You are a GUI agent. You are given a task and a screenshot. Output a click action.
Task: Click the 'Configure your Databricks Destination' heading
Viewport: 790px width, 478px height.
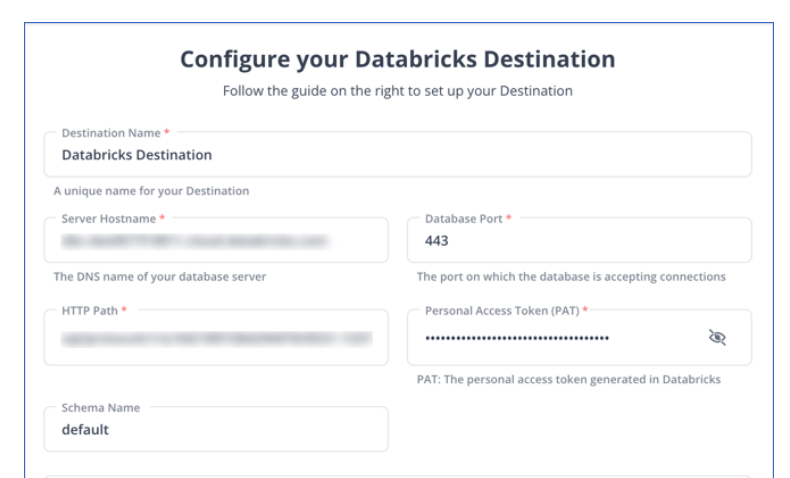click(x=398, y=59)
